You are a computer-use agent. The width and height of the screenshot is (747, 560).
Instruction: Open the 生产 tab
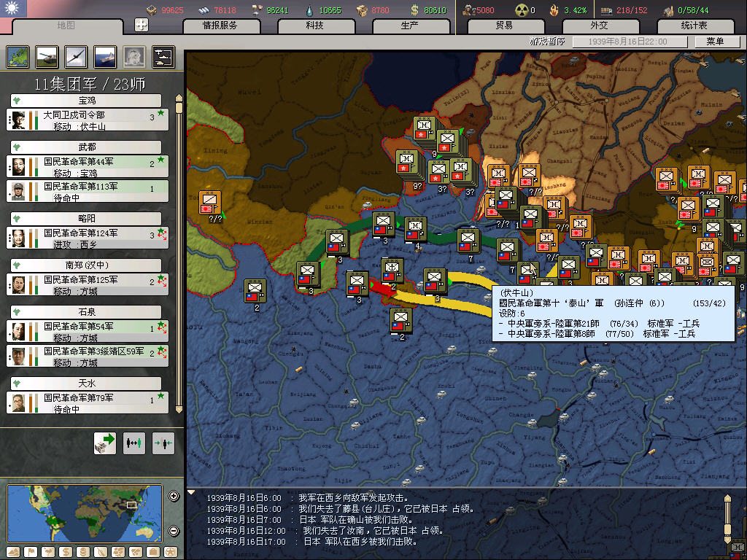[x=411, y=26]
